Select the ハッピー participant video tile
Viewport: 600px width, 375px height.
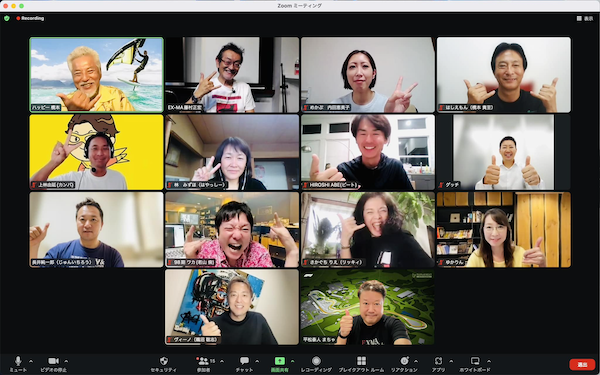coord(96,75)
